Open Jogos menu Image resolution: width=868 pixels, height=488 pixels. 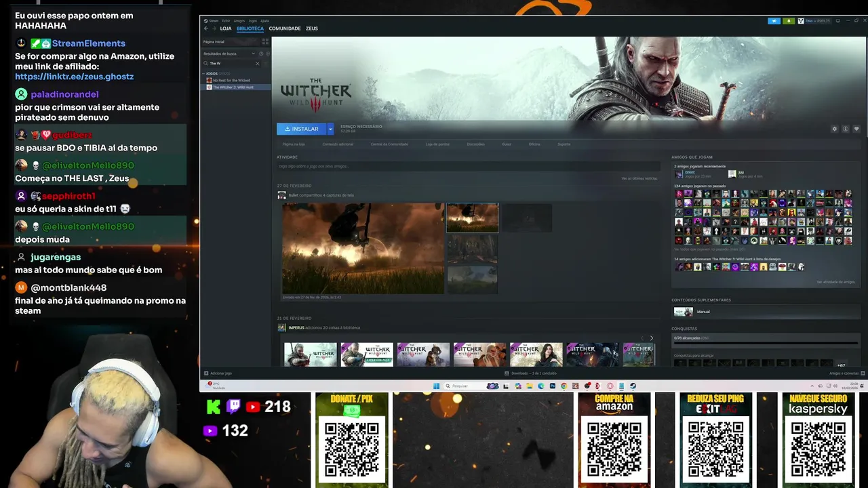[252, 20]
